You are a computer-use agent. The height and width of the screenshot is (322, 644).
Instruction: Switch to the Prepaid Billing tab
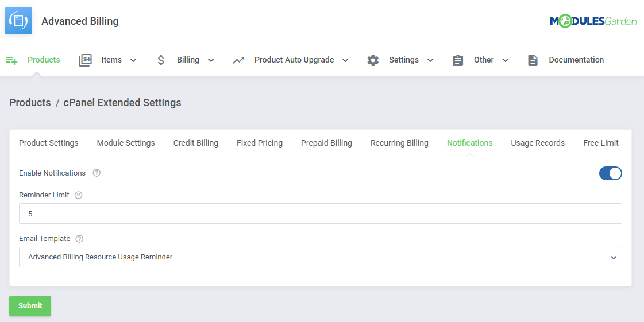[x=326, y=143]
